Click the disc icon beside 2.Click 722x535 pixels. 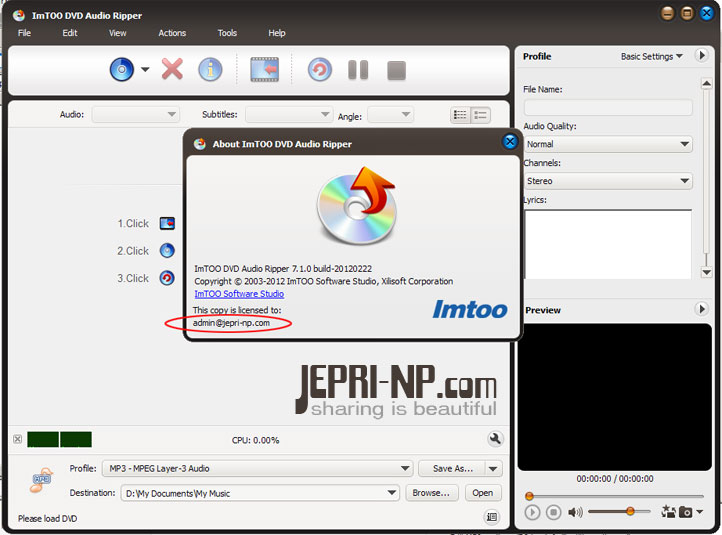click(x=167, y=250)
